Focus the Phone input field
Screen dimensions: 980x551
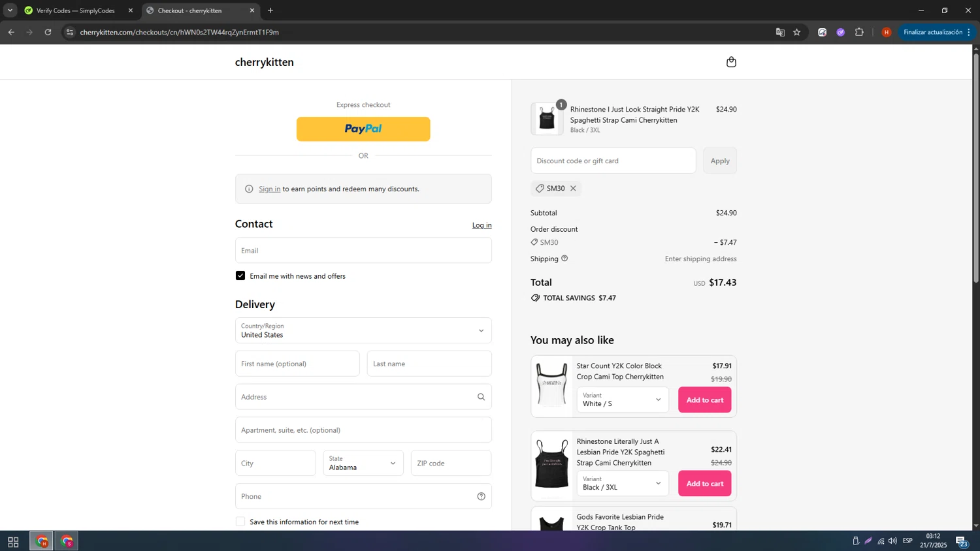tap(363, 496)
